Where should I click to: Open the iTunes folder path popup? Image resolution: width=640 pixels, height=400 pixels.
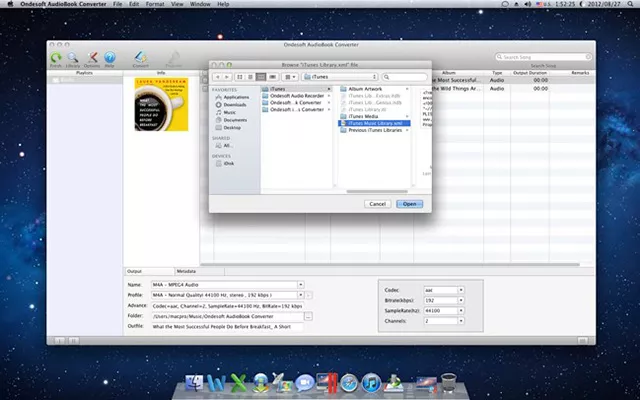point(340,77)
